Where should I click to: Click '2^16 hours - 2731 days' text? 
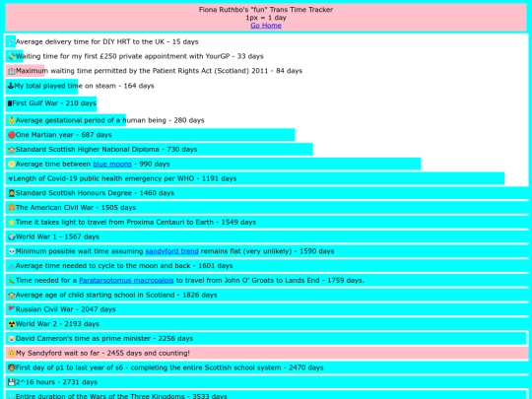pos(56,382)
